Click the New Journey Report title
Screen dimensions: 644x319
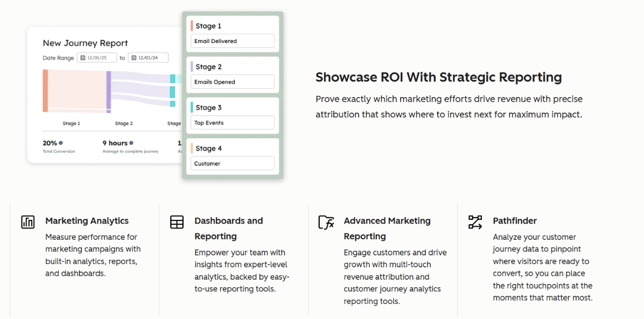[x=85, y=43]
